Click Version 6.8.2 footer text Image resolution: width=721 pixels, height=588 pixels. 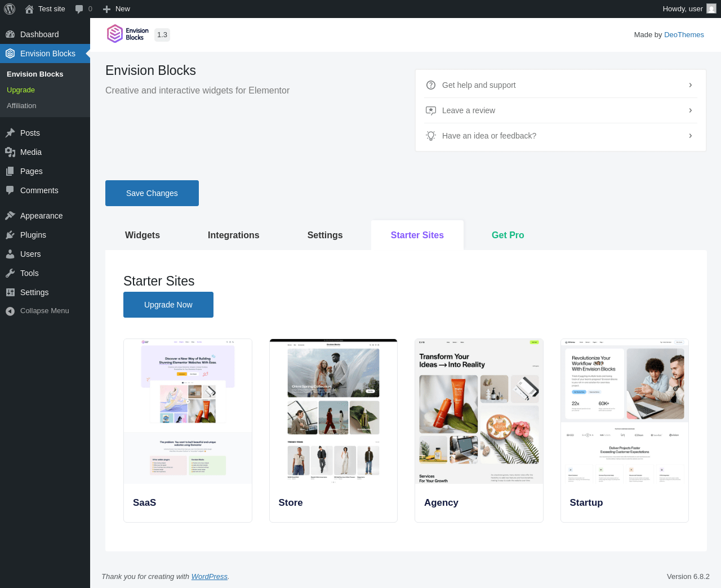[688, 576]
